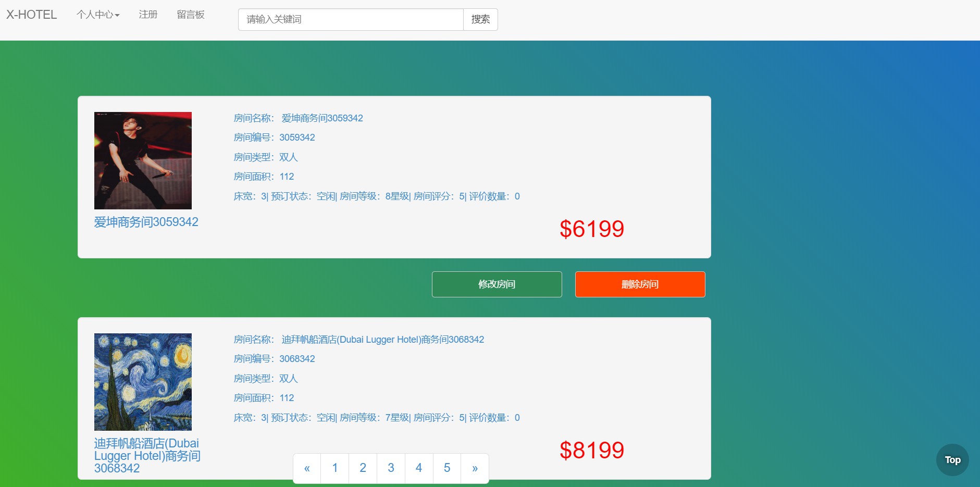Open the 注册 registration page

pos(148,15)
